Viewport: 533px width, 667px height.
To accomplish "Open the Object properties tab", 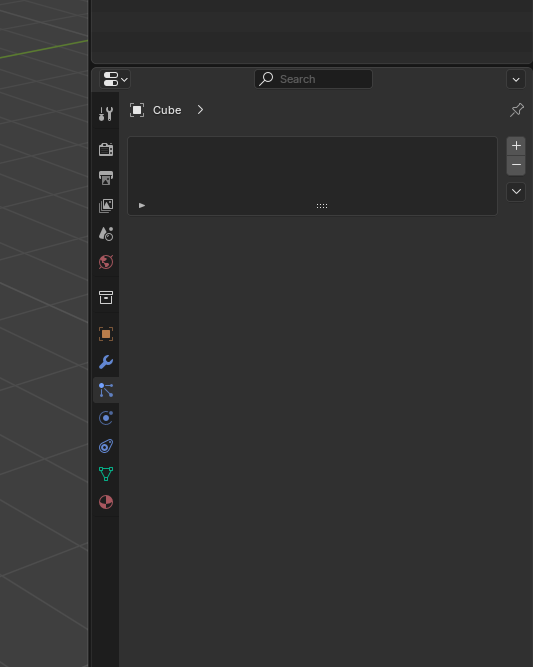I will coord(106,334).
